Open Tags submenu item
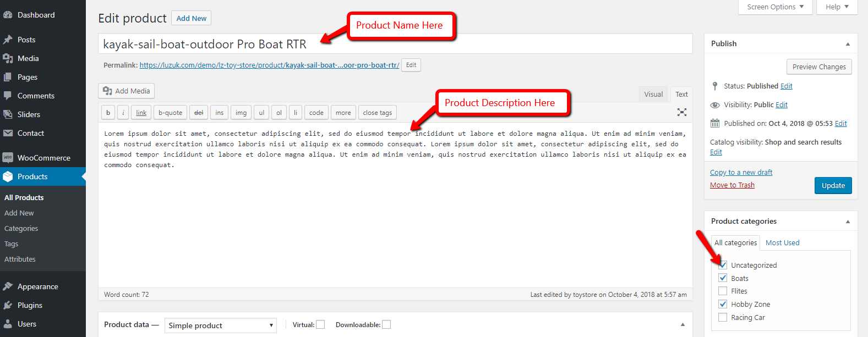 pos(12,244)
